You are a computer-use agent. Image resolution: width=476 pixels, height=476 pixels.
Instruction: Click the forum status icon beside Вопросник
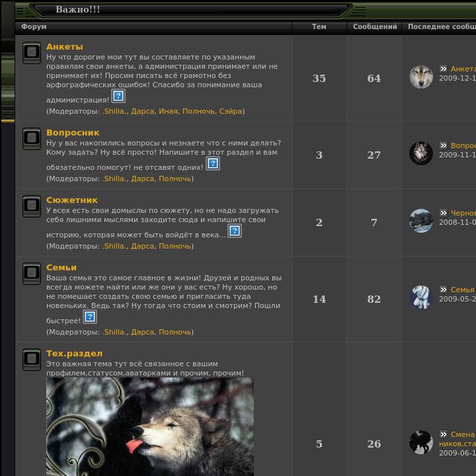coord(32,139)
